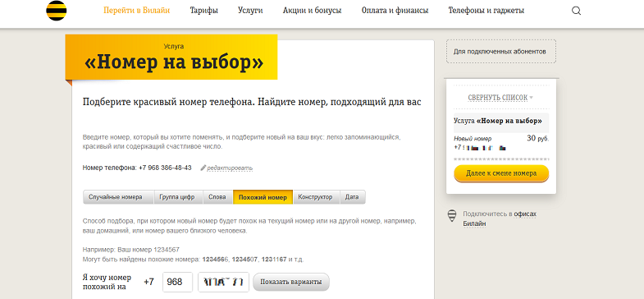Switch to Конструктор tab
This screenshot has width=644, height=299.
316,197
